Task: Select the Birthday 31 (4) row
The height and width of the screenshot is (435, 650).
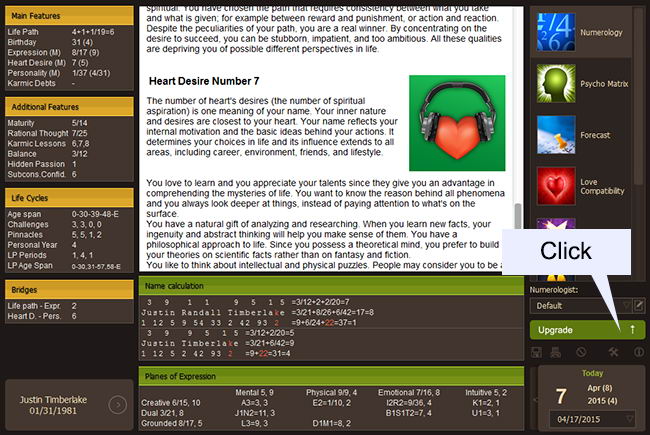Action: point(69,42)
